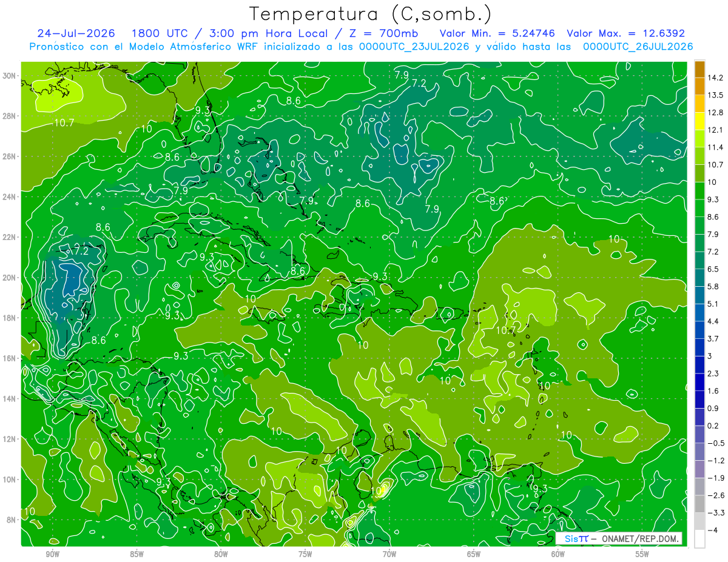
Task: Click the '28N' latitude axis label
Action: pyautogui.click(x=10, y=116)
